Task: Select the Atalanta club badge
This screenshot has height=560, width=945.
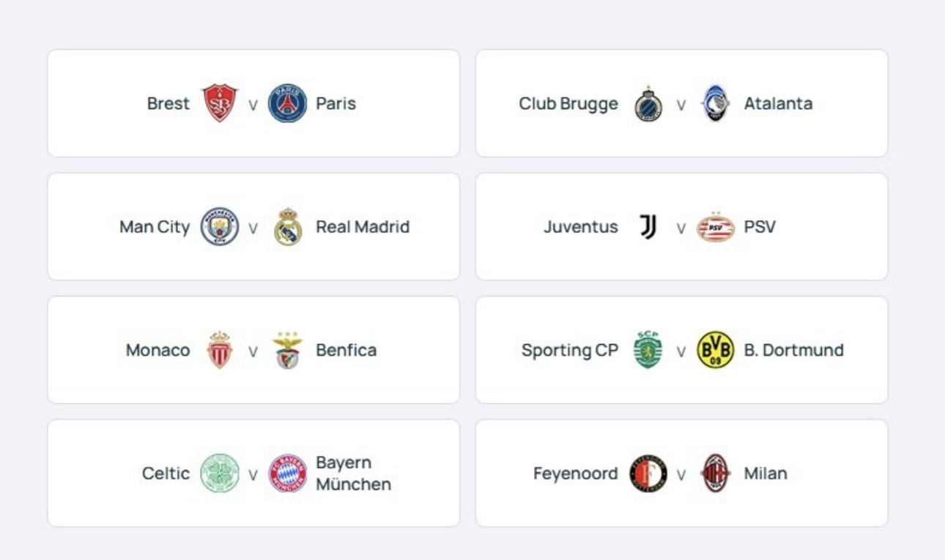Action: point(715,103)
